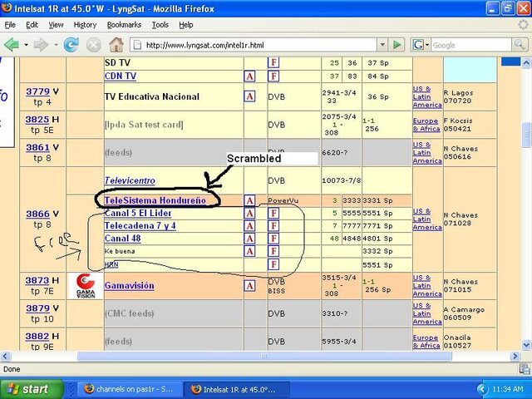Click the horizontal scrollbar right arrow
Image resolution: width=532 pixels, height=399 pixels.
515,356
